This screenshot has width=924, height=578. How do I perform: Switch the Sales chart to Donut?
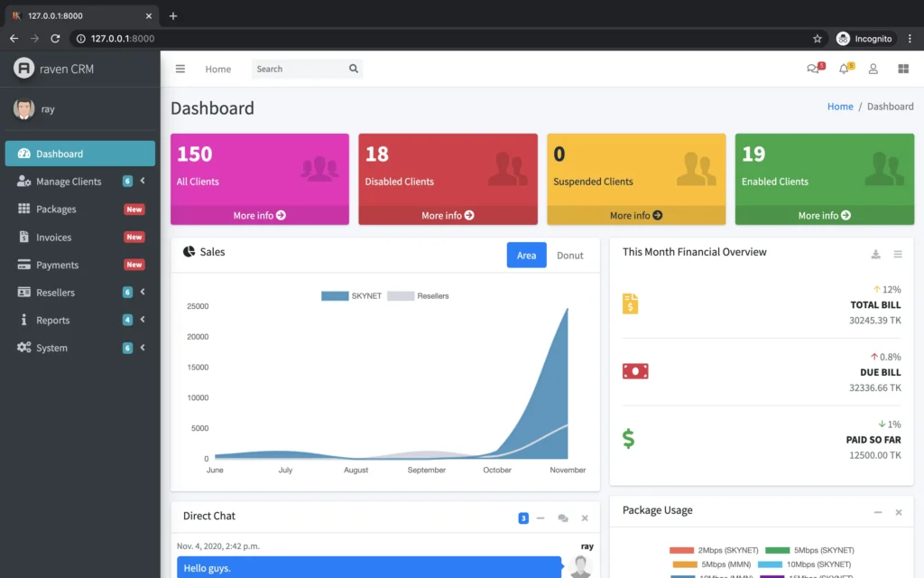point(570,255)
